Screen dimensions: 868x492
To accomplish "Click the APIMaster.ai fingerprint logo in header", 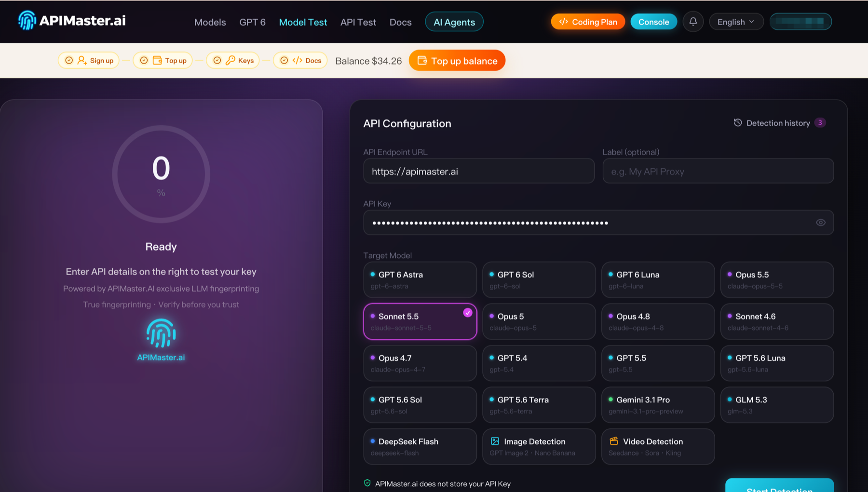I will (27, 20).
